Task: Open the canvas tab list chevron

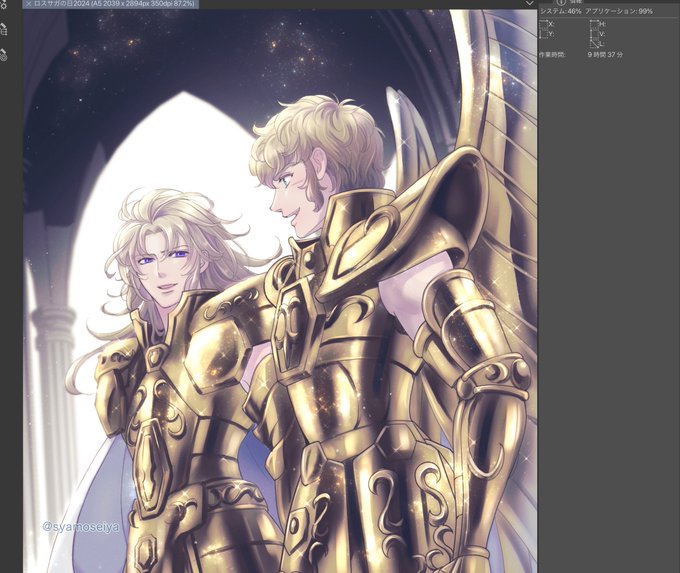Action: (x=530, y=3)
